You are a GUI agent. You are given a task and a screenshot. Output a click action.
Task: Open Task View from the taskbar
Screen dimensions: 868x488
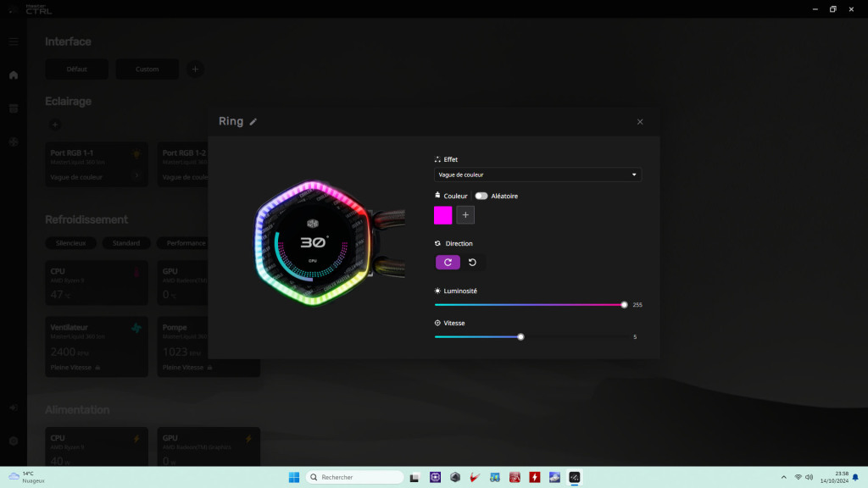(415, 477)
